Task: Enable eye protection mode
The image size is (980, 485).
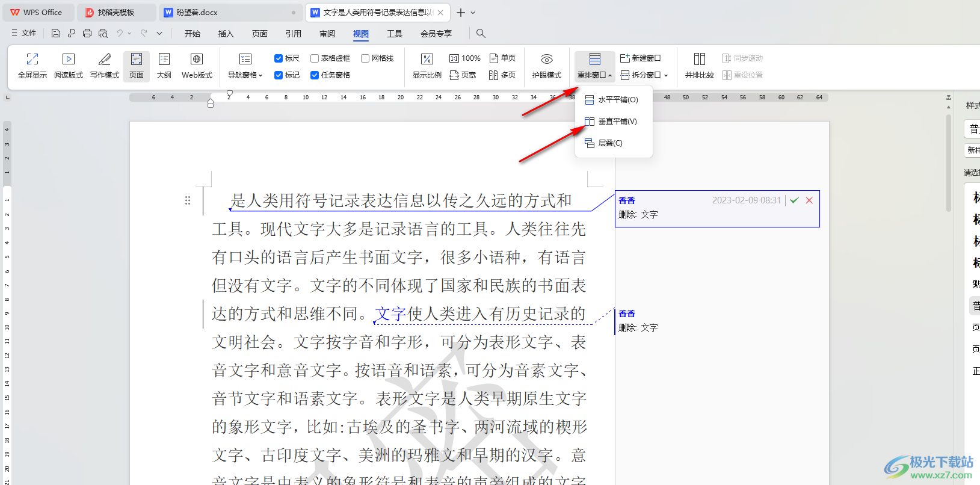Action: pyautogui.click(x=546, y=66)
